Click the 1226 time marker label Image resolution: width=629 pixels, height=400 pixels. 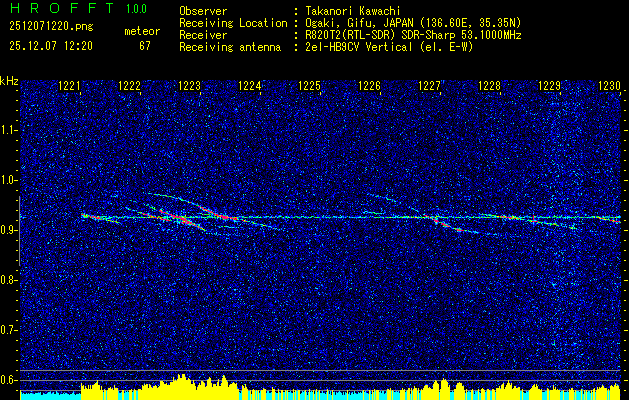click(369, 86)
